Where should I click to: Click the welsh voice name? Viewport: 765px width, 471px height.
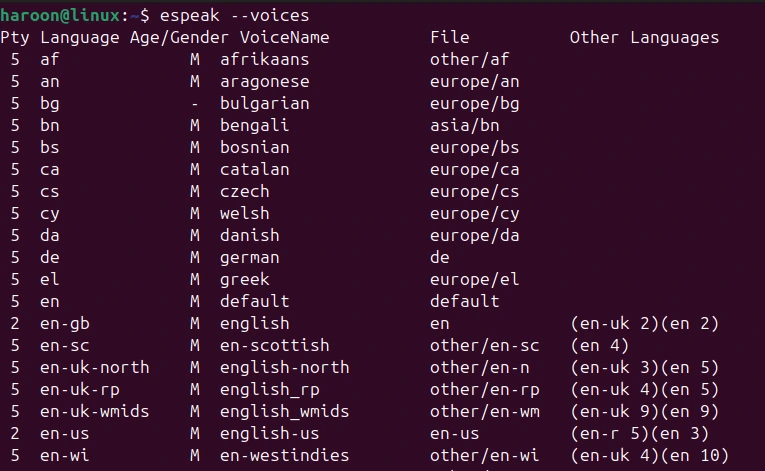point(245,214)
